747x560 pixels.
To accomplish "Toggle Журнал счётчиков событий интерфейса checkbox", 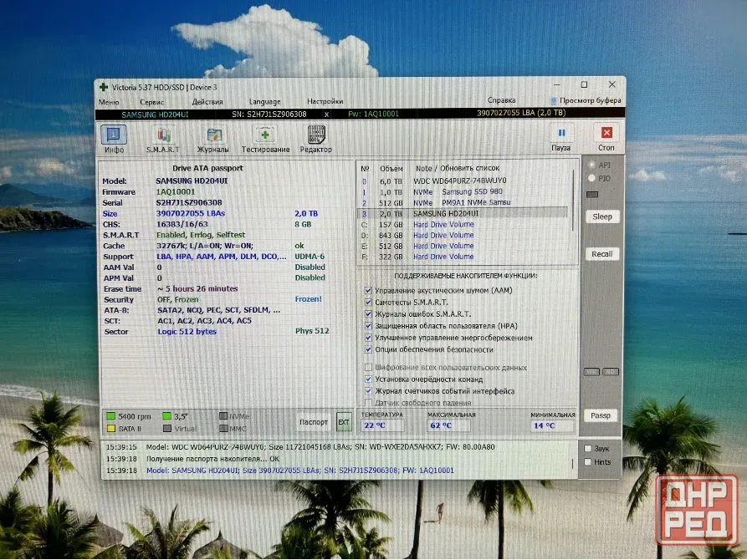I will tap(368, 391).
